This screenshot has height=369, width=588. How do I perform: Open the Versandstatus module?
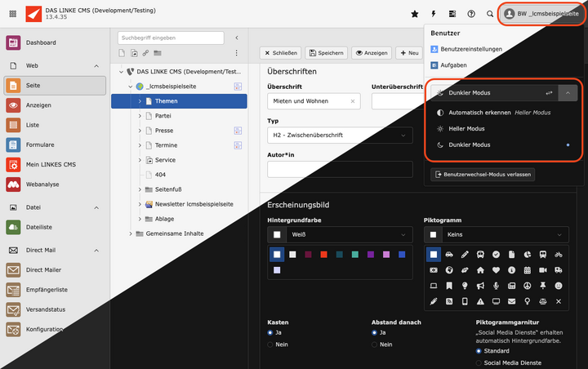point(55,309)
